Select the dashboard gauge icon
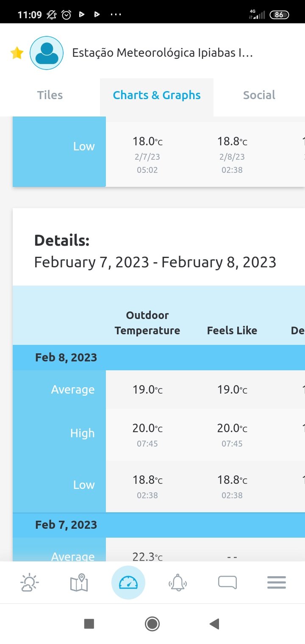 coord(128,583)
